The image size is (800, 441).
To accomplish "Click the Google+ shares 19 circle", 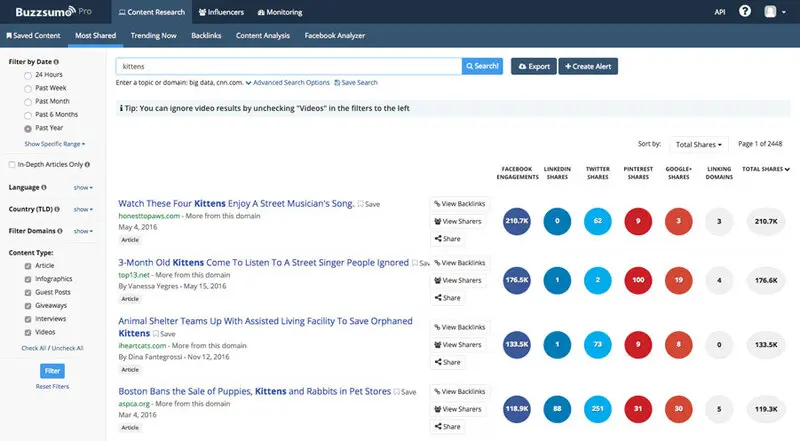I will click(679, 280).
